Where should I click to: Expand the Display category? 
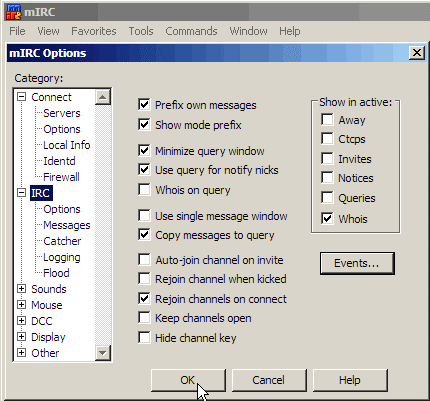pyautogui.click(x=22, y=337)
